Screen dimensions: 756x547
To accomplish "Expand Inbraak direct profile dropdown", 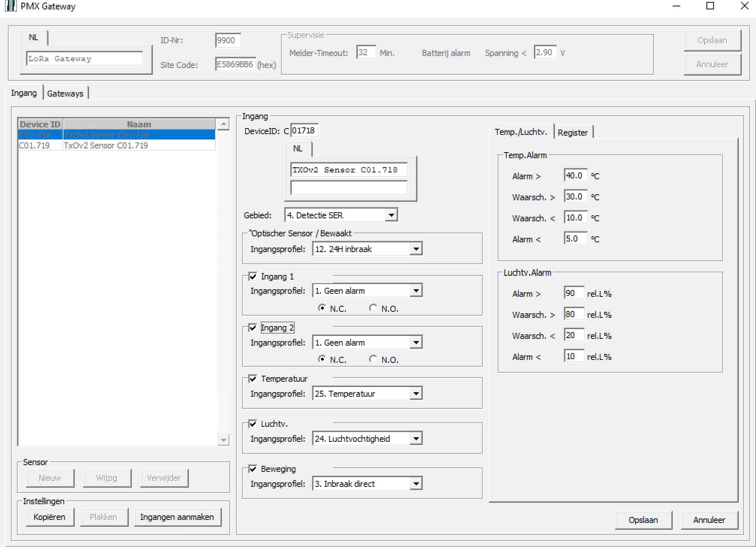I will [416, 484].
